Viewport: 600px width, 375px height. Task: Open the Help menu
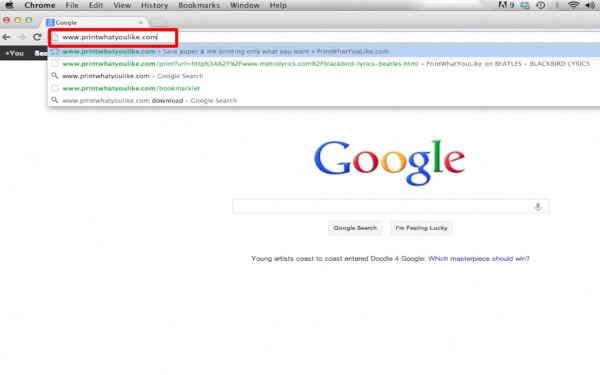pyautogui.click(x=278, y=5)
